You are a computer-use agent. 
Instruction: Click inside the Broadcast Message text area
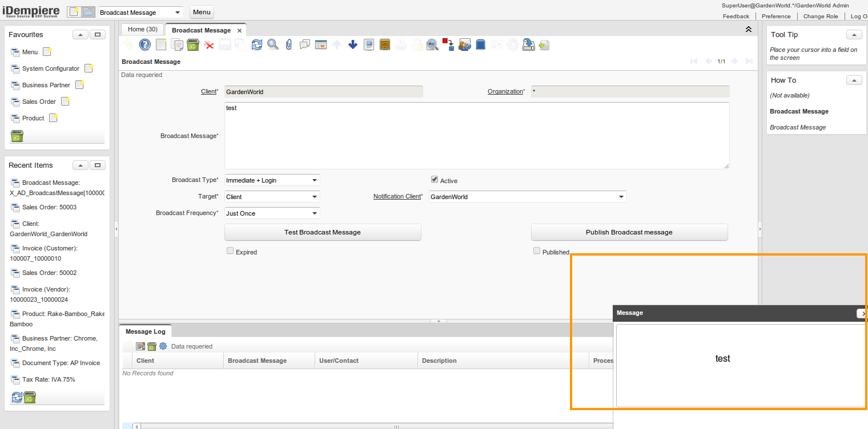[x=476, y=136]
